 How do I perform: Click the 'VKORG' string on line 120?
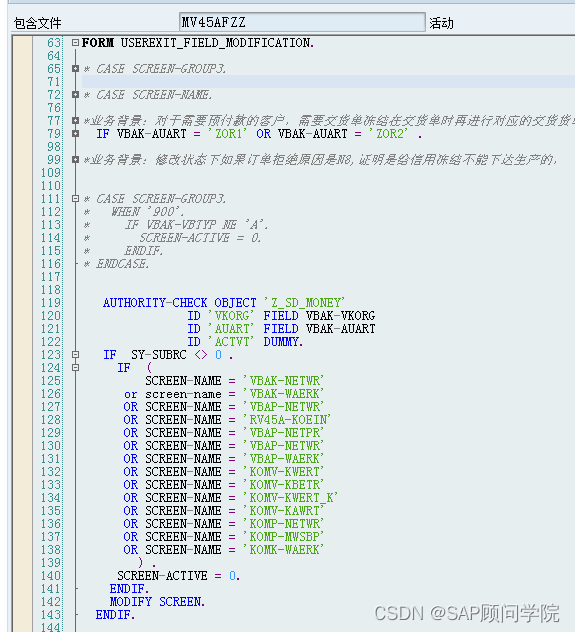(x=231, y=316)
